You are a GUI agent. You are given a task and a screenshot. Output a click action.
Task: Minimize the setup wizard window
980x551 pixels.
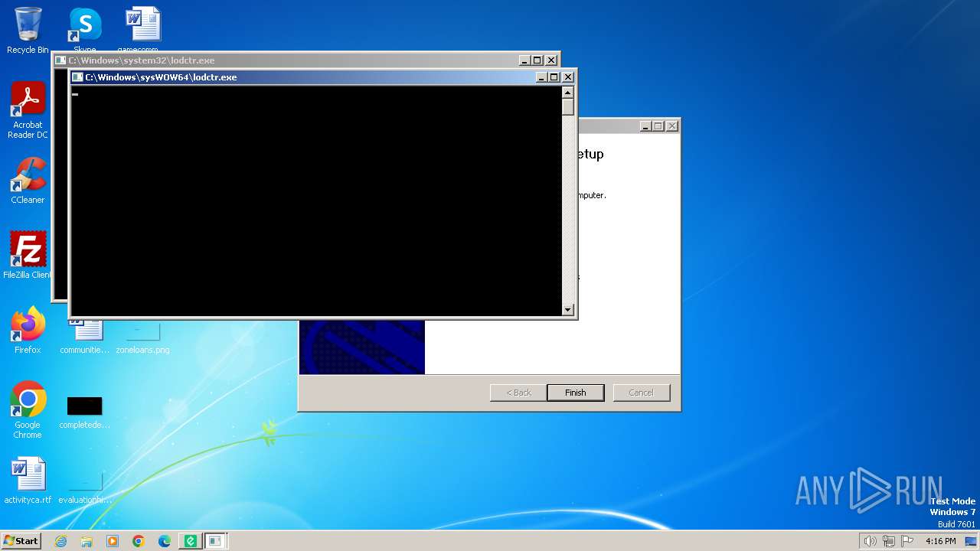(x=645, y=126)
